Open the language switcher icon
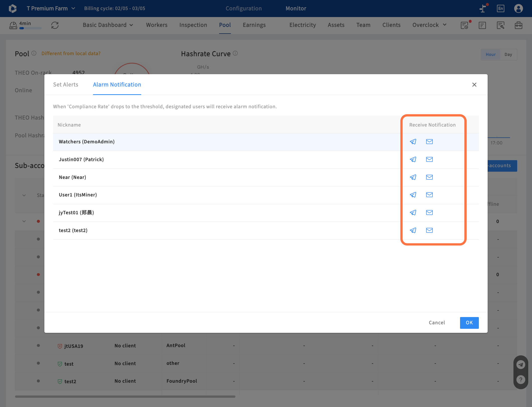 (500, 9)
